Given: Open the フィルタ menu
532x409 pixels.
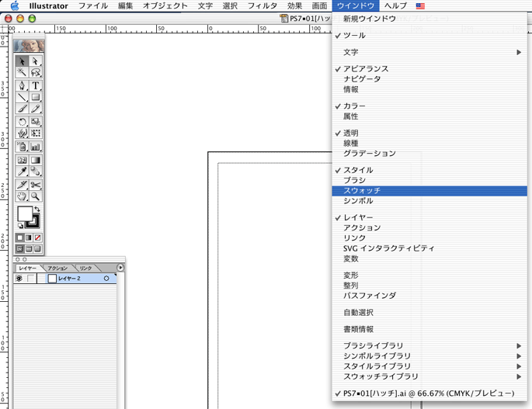Looking at the screenshot, I should click(262, 5).
